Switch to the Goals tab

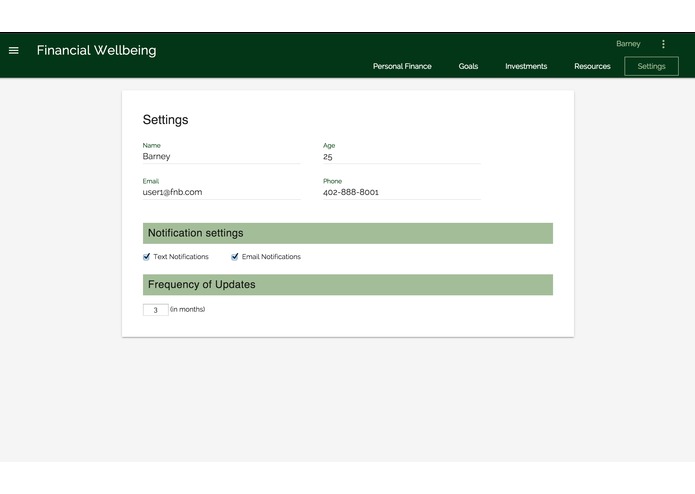coord(468,66)
